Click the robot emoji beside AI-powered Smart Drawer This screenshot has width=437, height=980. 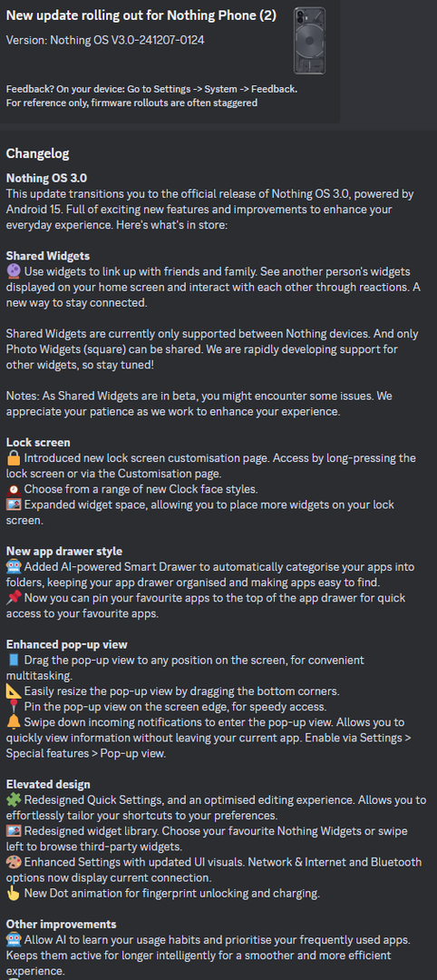click(13, 567)
